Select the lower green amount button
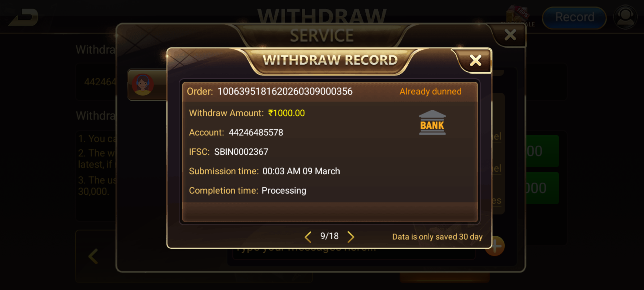The image size is (644, 290). [543, 188]
